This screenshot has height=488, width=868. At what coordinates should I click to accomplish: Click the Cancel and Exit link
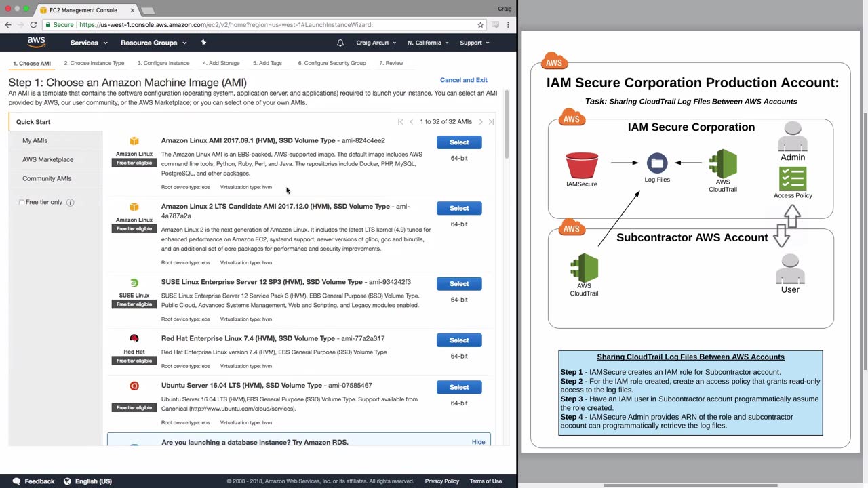[464, 80]
